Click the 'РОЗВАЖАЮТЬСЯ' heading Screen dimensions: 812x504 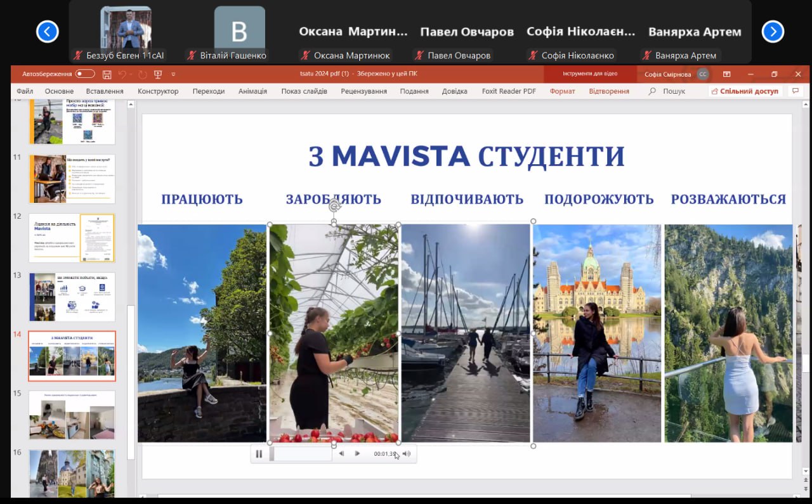coord(728,199)
